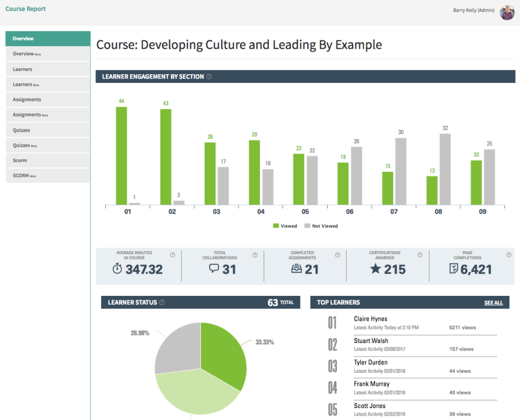Click the green Viewed bar for section 01
The image size is (520, 420).
click(x=121, y=156)
